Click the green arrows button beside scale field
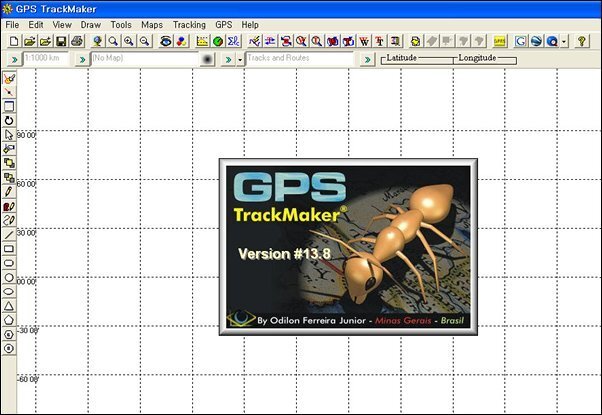This screenshot has width=602, height=415. 14,60
